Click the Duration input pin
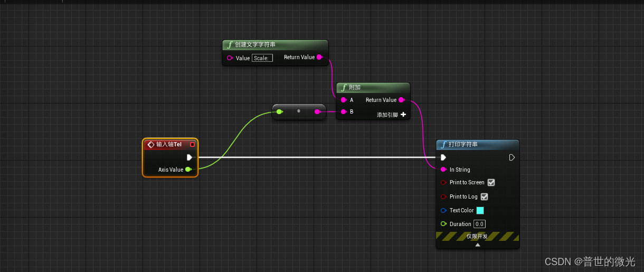The image size is (644, 272). pyautogui.click(x=443, y=224)
